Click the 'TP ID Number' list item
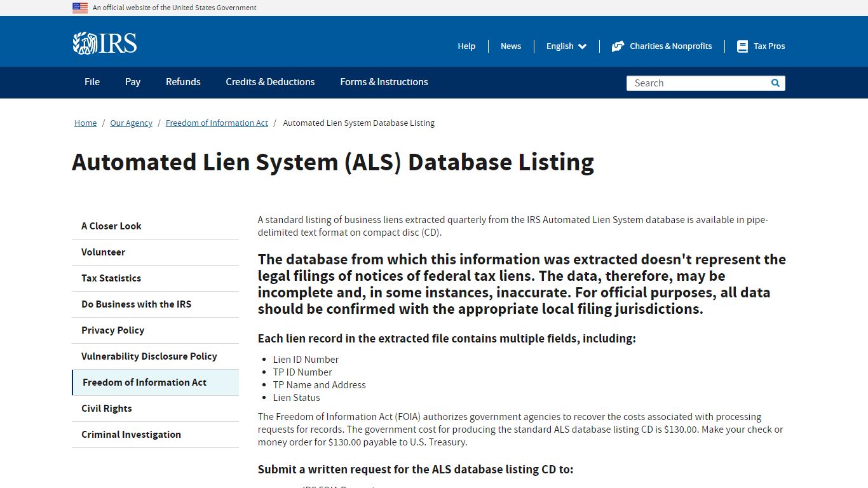 (302, 372)
